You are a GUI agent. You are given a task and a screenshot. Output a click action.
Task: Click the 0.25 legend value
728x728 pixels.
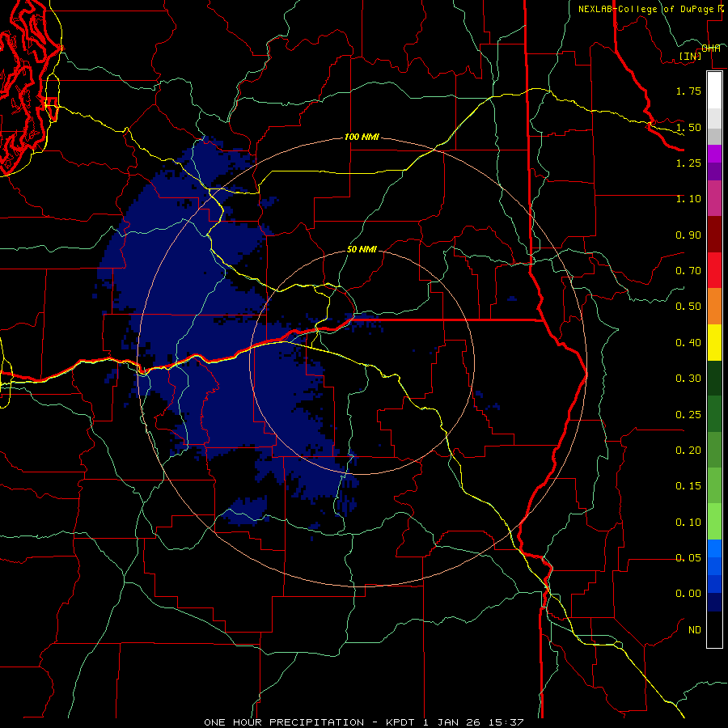(x=688, y=415)
